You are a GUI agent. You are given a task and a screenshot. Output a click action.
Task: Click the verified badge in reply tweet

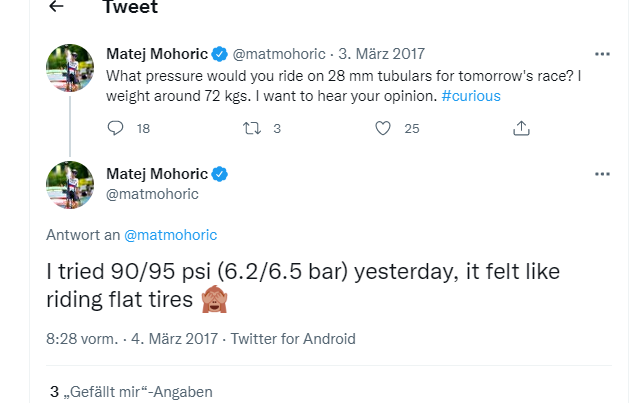pyautogui.click(x=220, y=174)
